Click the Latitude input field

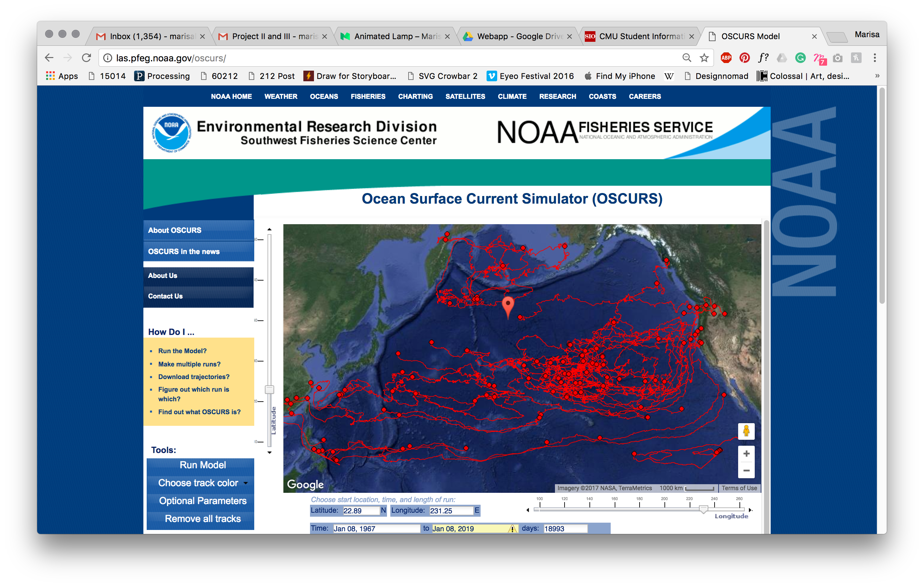[x=361, y=511]
